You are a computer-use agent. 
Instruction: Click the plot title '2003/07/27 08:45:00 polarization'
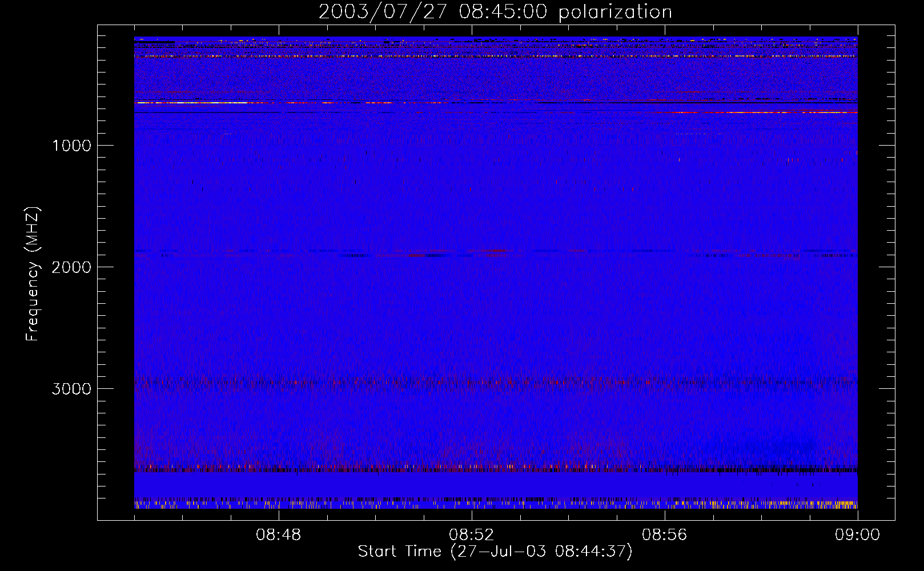pos(495,12)
